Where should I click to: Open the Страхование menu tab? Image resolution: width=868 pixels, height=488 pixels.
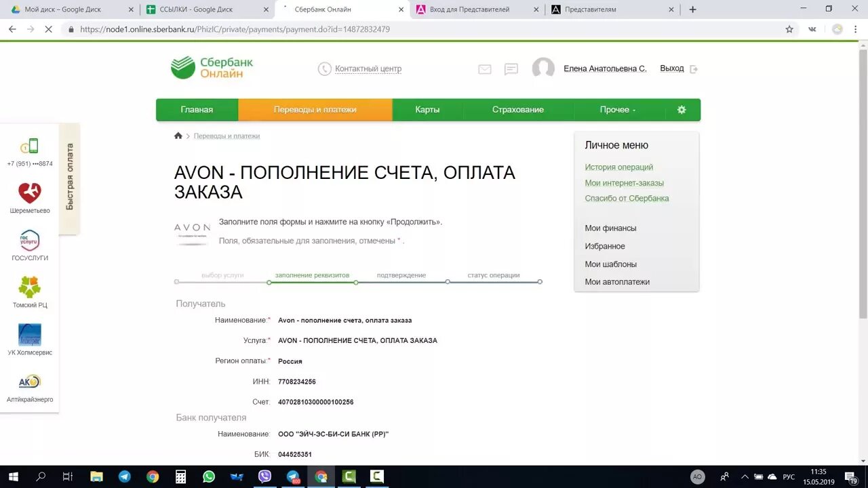518,110
